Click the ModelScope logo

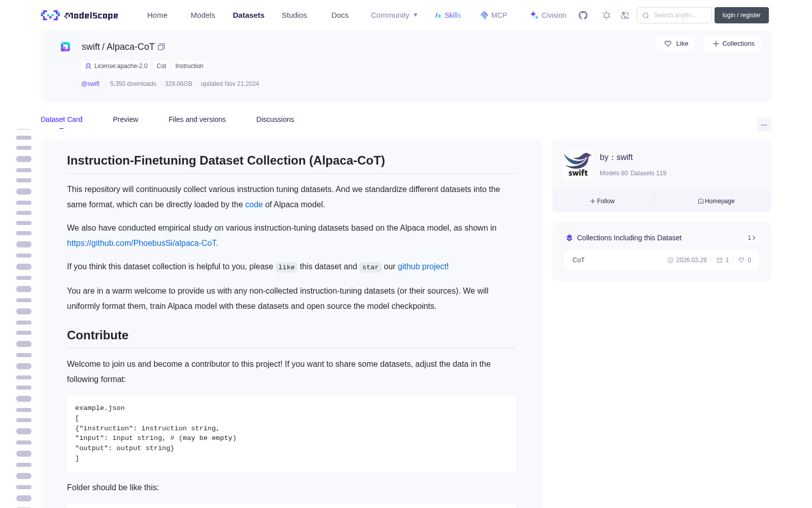pyautogui.click(x=80, y=15)
